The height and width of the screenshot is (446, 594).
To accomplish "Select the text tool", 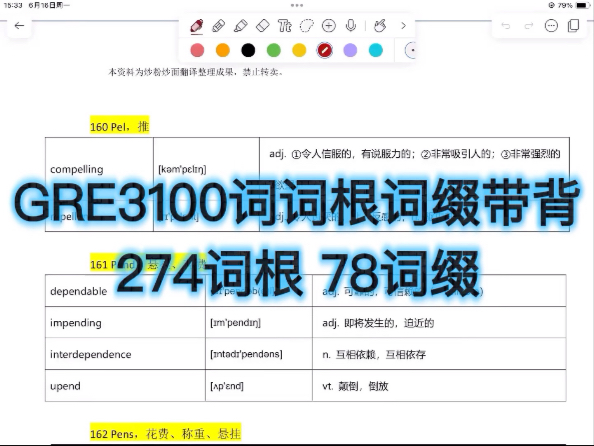I will [284, 26].
